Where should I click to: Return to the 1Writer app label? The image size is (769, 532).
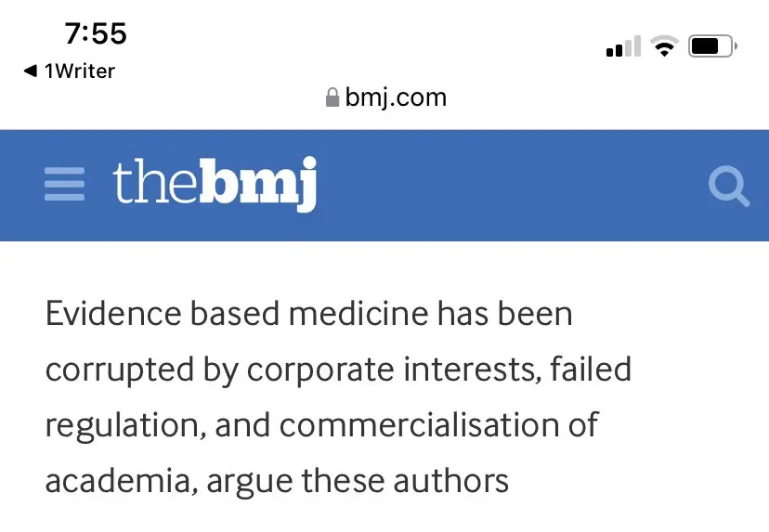click(80, 71)
